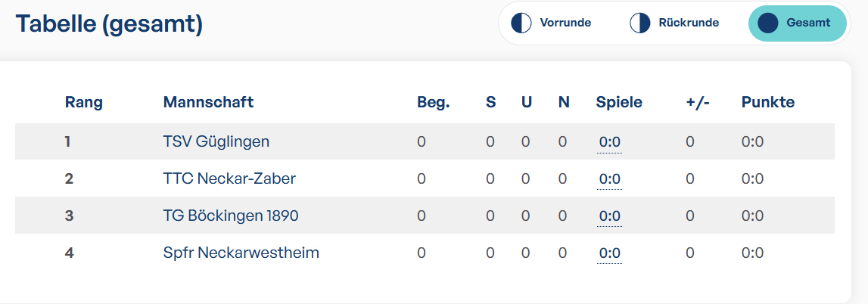The width and height of the screenshot is (868, 304).
Task: Switch to Vorrunde table view
Action: pyautogui.click(x=552, y=23)
